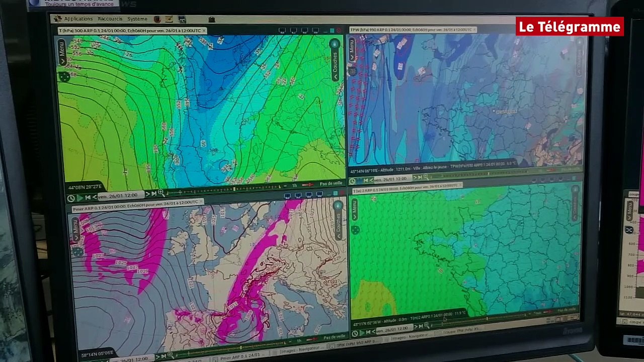Click the briefcase icon in top panel
The width and height of the screenshot is (644, 362).
pos(211,20)
